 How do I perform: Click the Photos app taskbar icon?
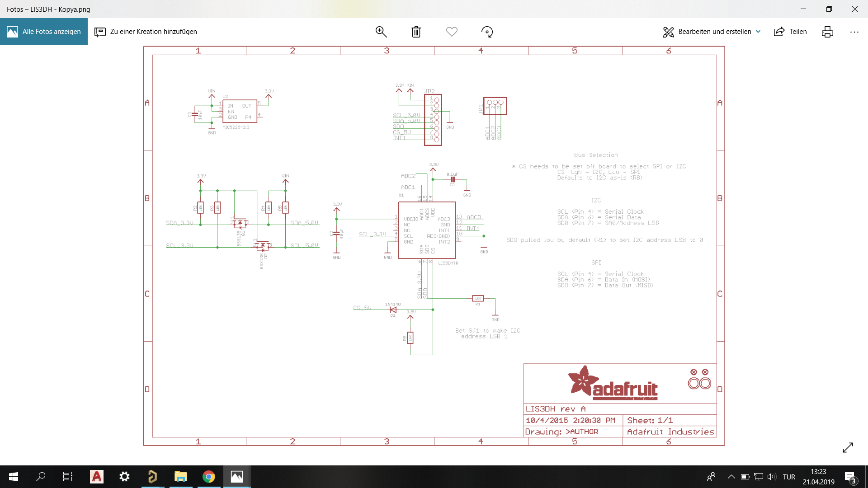[237, 477]
